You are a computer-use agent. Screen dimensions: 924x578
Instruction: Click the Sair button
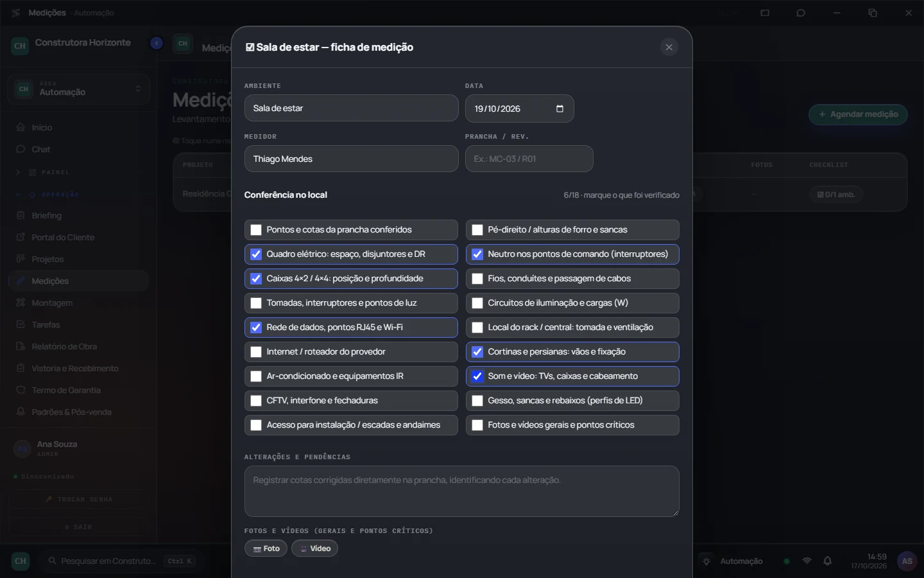pos(78,527)
